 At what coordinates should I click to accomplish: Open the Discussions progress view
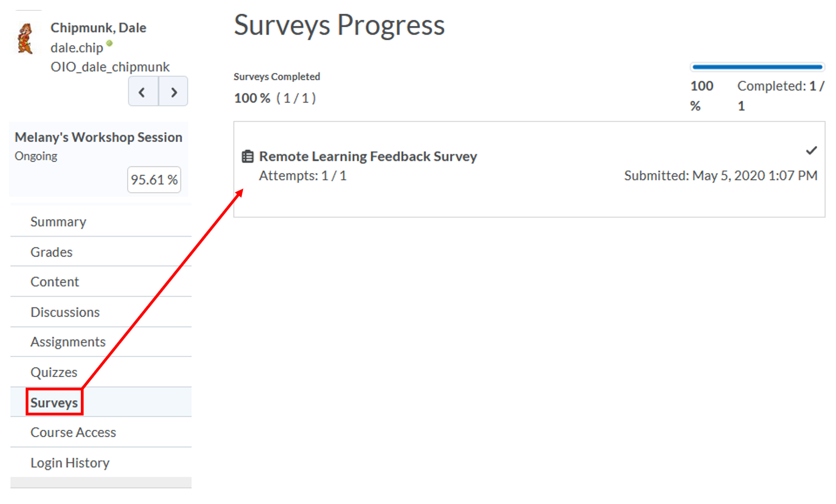pos(65,312)
